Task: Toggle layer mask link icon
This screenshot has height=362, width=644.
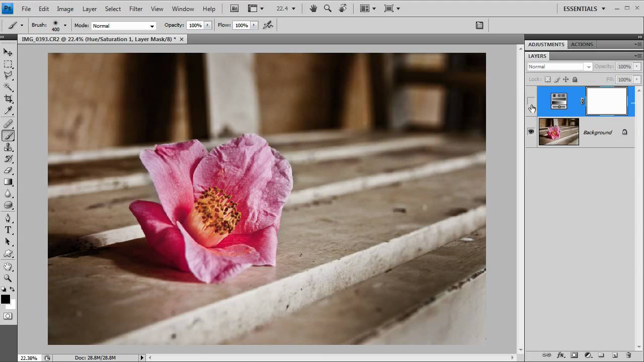Action: 583,102
